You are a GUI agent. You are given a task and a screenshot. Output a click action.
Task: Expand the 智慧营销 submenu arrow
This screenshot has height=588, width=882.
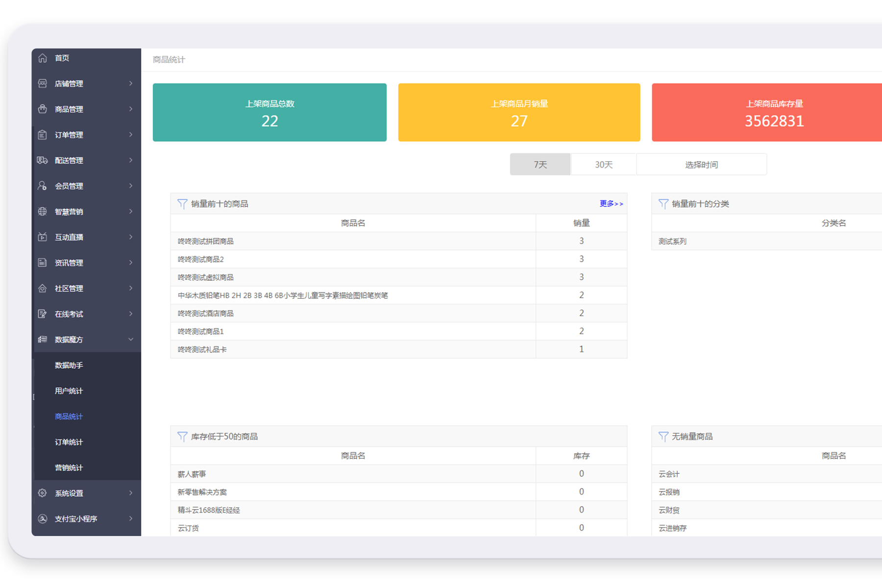pos(131,211)
